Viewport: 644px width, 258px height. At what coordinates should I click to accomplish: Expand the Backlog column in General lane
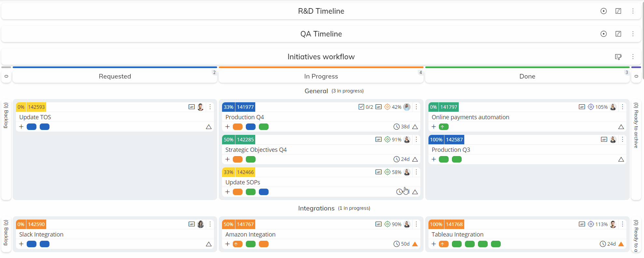[x=6, y=150]
